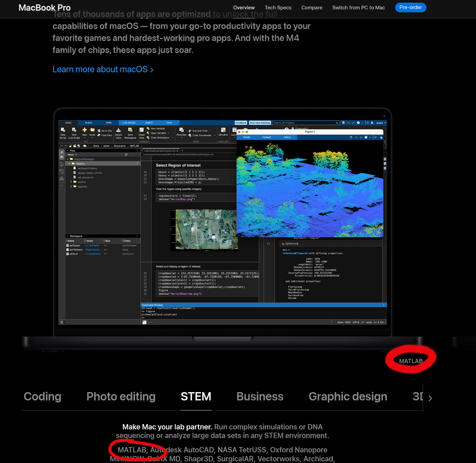The height and width of the screenshot is (463, 476).
Task: Click the redo arrow in MATLAB's top bar
Action: pyautogui.click(x=353, y=123)
